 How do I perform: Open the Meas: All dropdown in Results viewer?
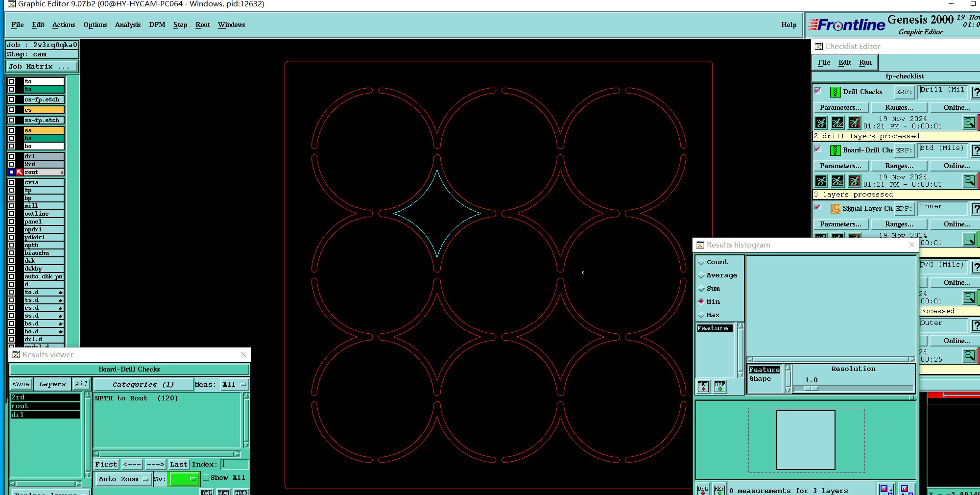(x=234, y=384)
